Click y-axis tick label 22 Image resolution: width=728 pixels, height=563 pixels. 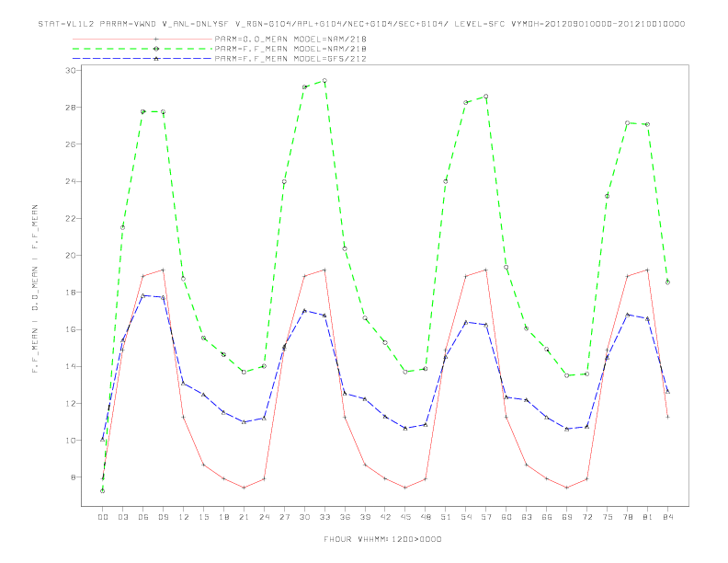[x=72, y=218]
